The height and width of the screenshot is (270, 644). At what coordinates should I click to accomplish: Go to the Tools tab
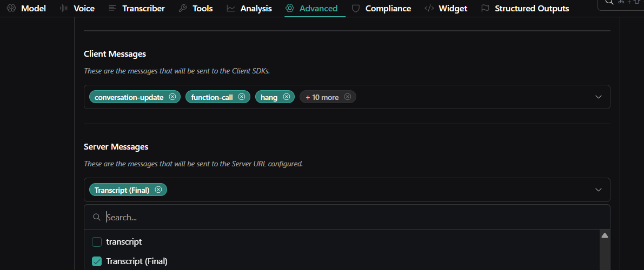(196, 8)
